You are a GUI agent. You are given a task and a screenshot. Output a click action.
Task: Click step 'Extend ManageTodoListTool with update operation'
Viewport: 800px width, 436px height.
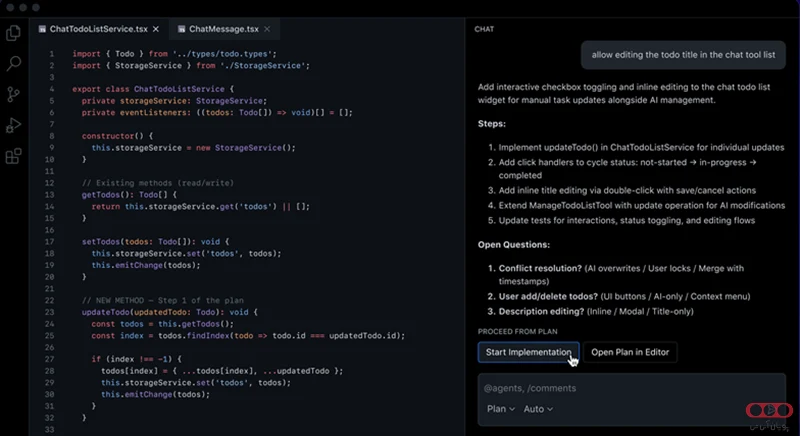(642, 206)
